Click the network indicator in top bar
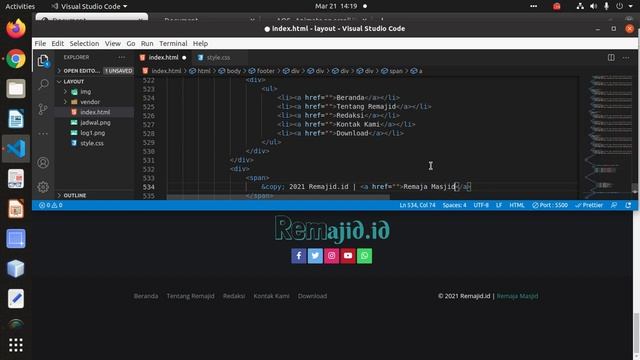 (580, 6)
